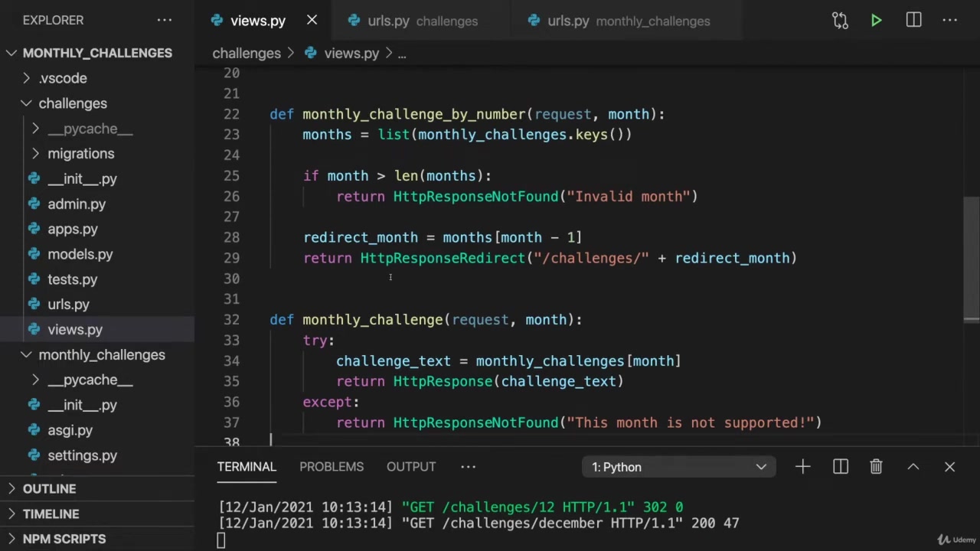Open editor more actions ellipsis

pyautogui.click(x=950, y=21)
